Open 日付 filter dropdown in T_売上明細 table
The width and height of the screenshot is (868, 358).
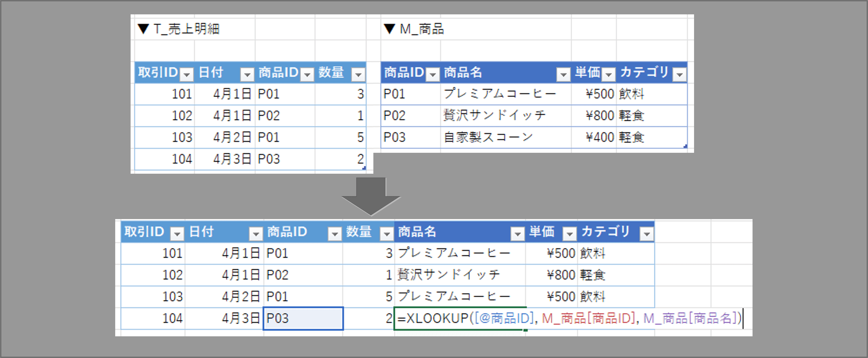point(247,74)
